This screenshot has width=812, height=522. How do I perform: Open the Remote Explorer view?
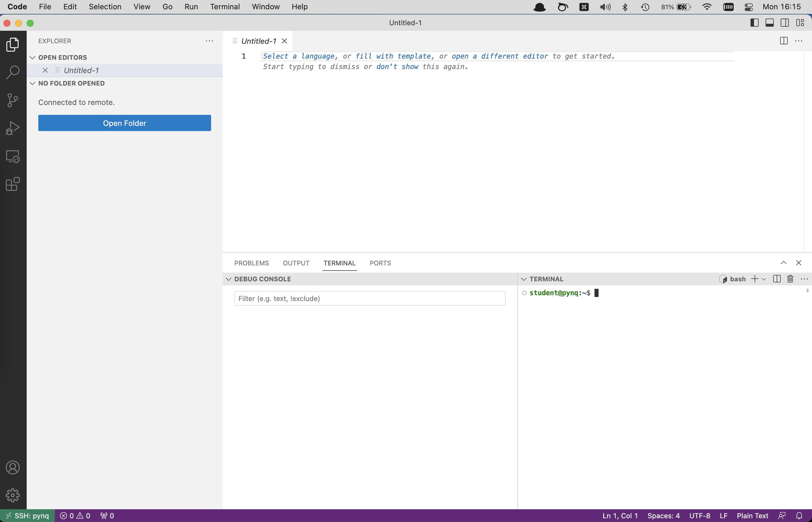tap(13, 156)
